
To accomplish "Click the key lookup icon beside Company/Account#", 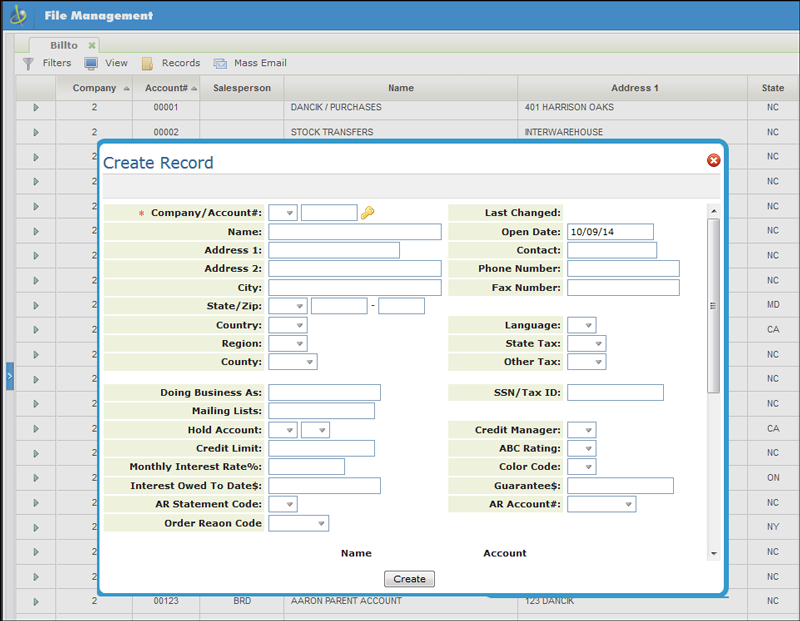I will point(367,213).
